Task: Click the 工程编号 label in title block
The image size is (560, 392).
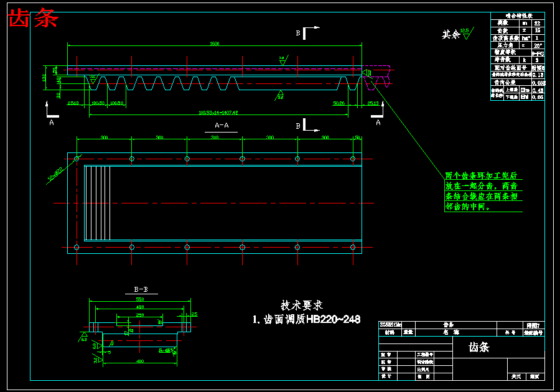Action: 425,355
